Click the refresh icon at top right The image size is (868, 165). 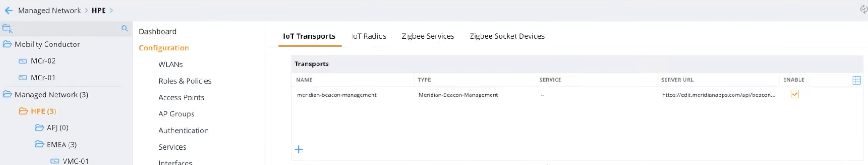863,9
